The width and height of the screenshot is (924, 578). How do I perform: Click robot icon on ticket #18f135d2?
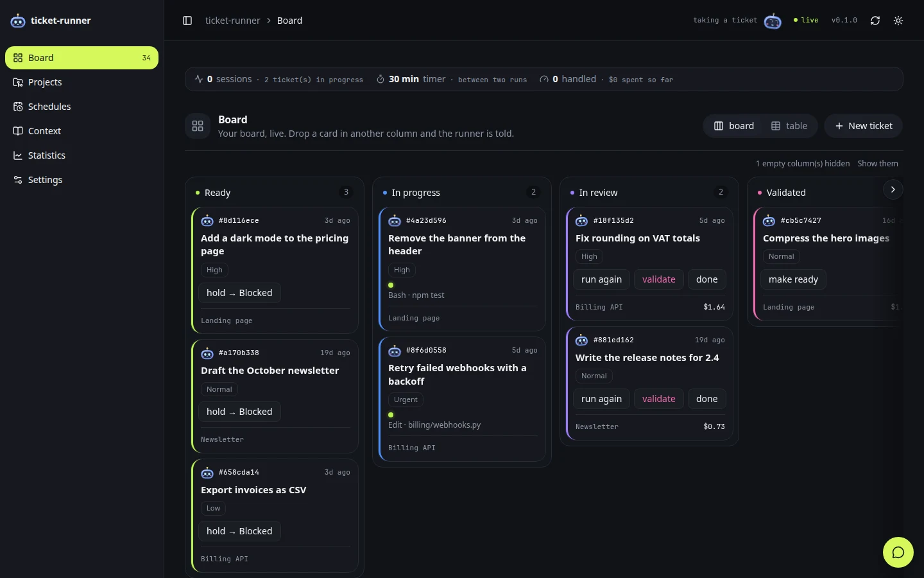point(582,220)
